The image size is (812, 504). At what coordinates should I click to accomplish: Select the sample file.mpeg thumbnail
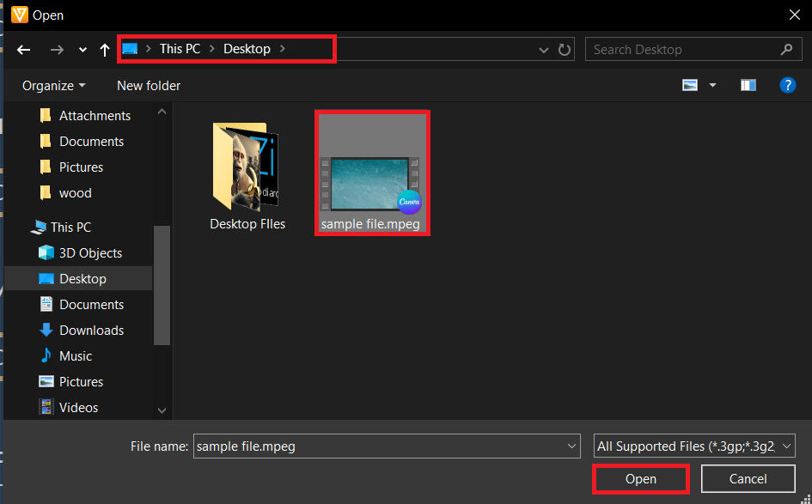point(372,172)
